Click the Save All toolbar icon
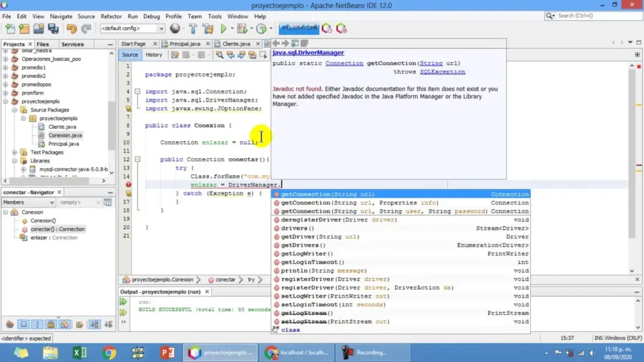 tap(53, 28)
